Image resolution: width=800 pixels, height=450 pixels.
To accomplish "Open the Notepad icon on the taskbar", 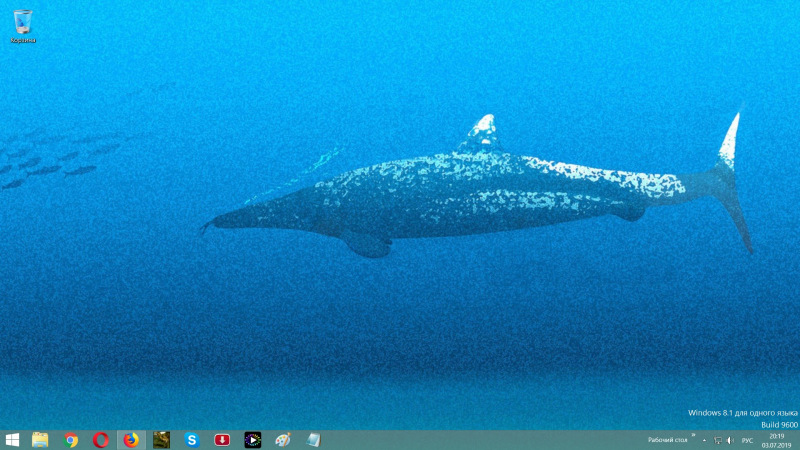I will [313, 440].
